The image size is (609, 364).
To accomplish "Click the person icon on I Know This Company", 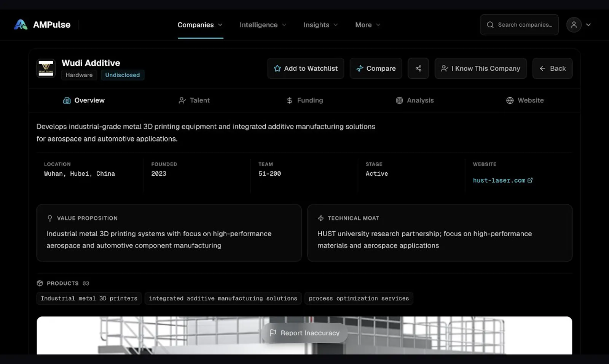I will (445, 68).
